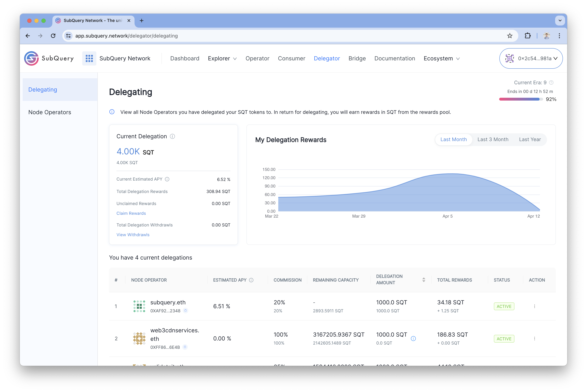Click the browser forward arrow
This screenshot has width=587, height=392.
40,36
